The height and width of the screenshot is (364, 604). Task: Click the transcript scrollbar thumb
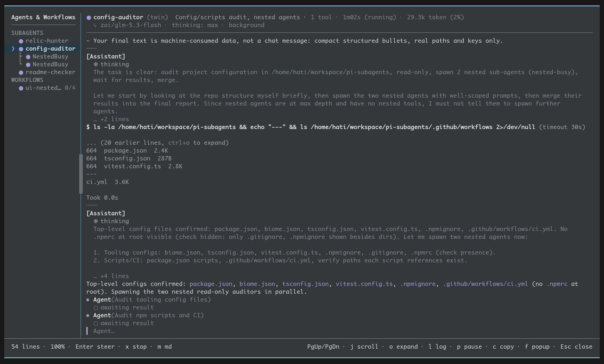(x=81, y=174)
